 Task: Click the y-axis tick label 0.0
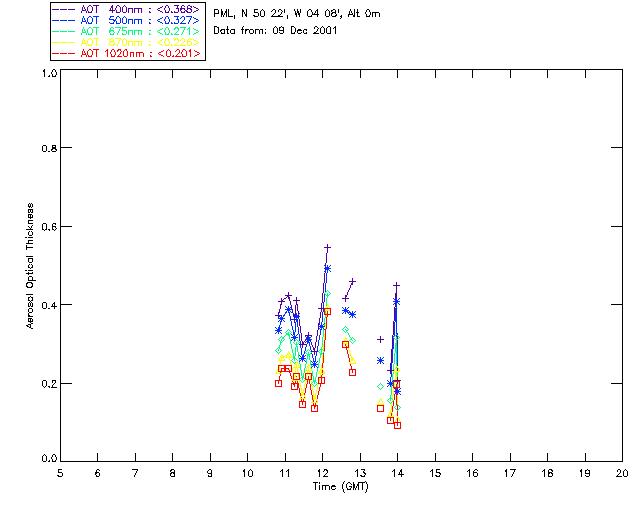coord(49,459)
